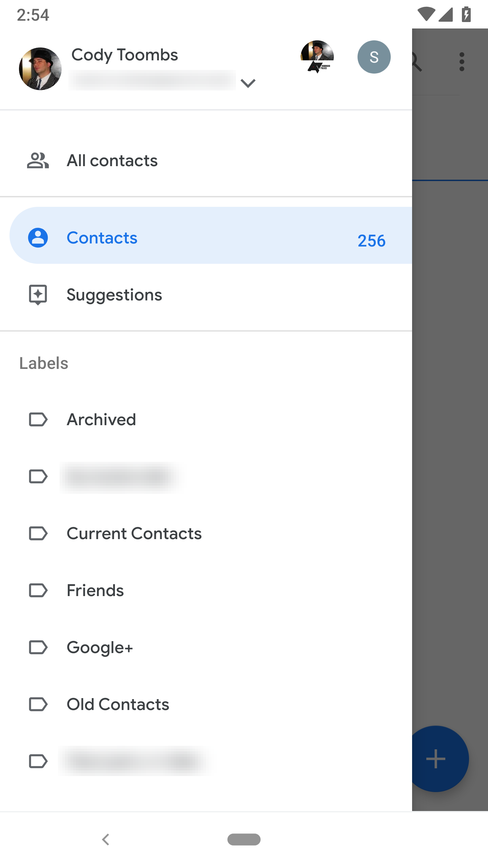
Task: Open the Contacts person icon entry
Action: 38,238
